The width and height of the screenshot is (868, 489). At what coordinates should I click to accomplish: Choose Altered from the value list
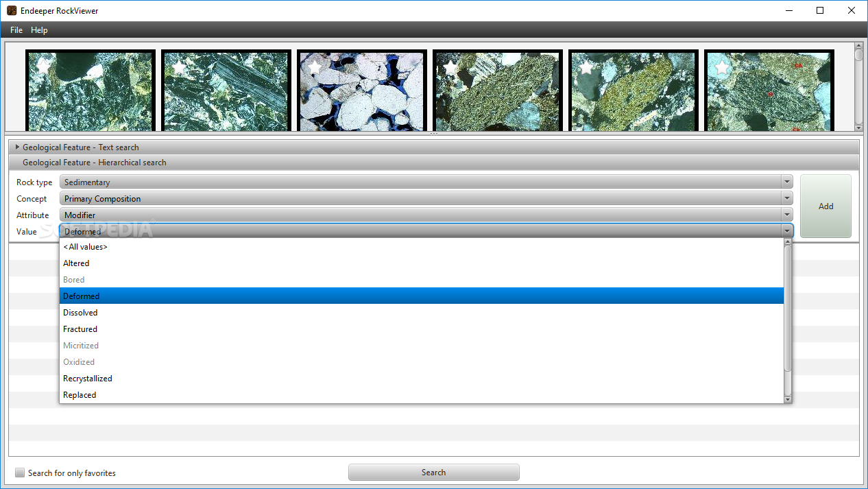coord(422,263)
